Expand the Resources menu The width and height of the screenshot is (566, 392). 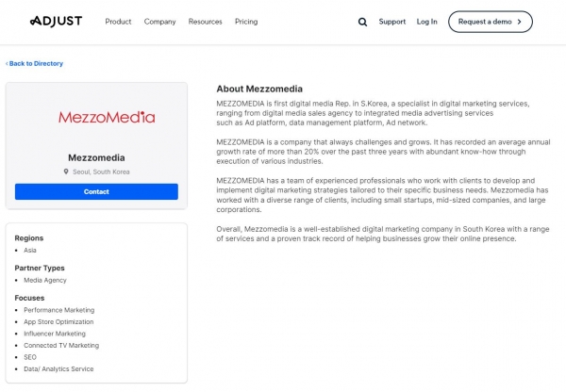coord(205,22)
